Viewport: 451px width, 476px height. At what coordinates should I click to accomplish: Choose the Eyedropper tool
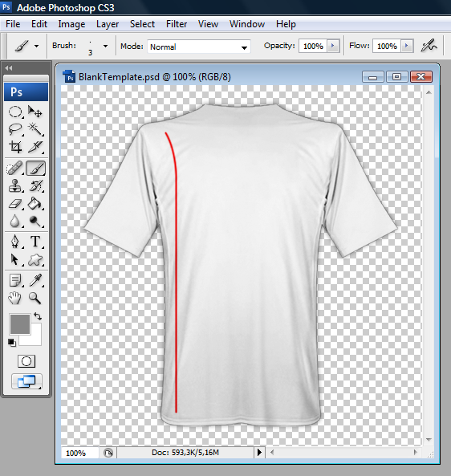[x=35, y=280]
